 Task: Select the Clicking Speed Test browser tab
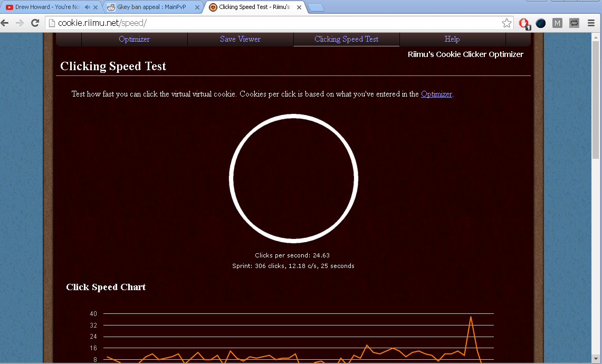254,7
